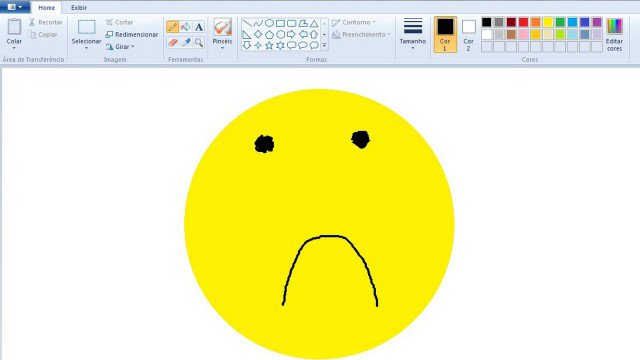640x360 pixels.
Task: Choose the rounded rectangle shape
Action: 291,23
